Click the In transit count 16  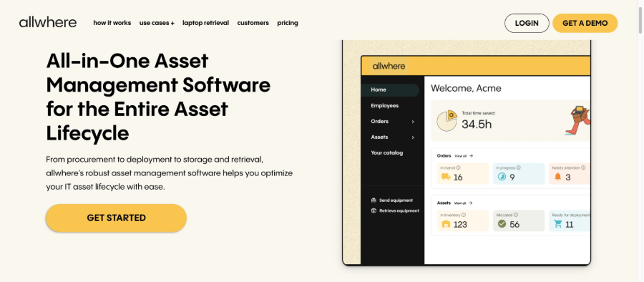[x=458, y=178]
